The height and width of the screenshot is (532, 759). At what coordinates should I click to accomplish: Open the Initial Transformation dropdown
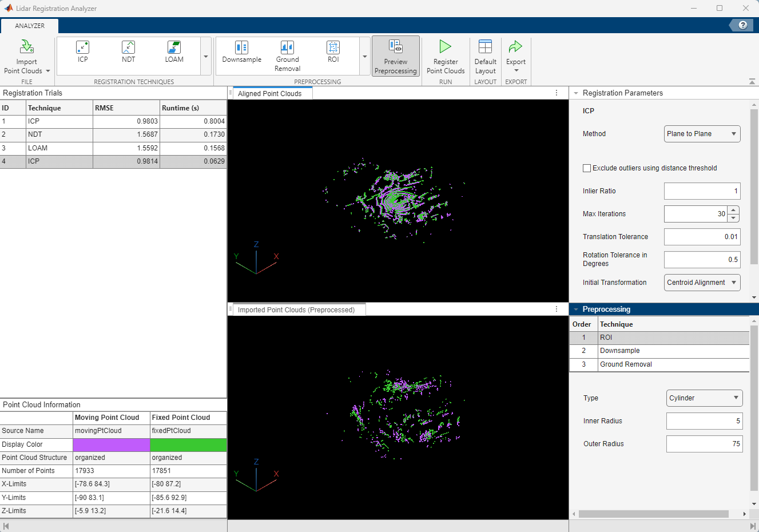[702, 282]
